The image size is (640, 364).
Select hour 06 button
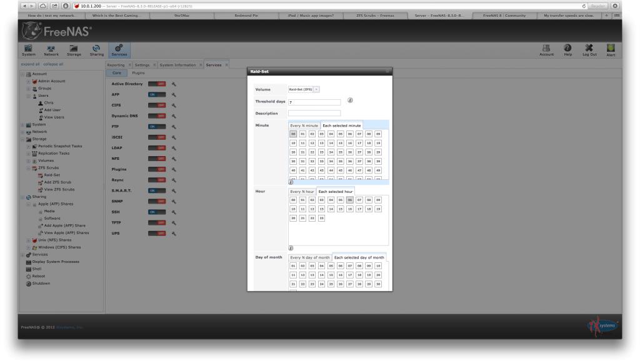[x=350, y=200]
